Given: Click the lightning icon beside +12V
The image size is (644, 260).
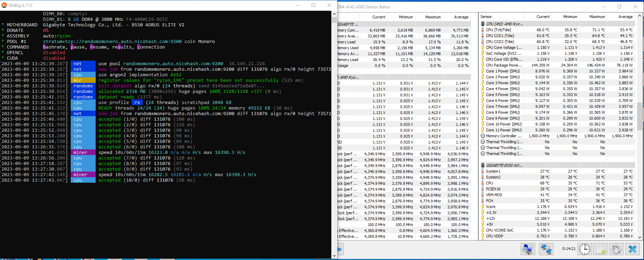Looking at the screenshot, I should pos(482,218).
